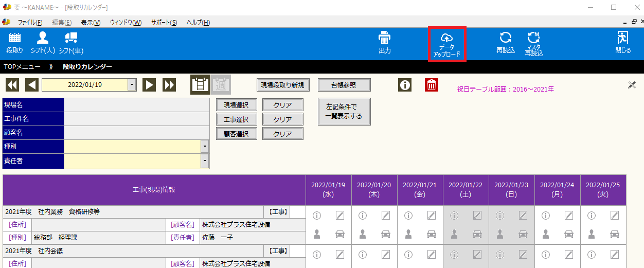Expand the 責任者 dropdown
The height and width of the screenshot is (268, 644).
point(205,161)
